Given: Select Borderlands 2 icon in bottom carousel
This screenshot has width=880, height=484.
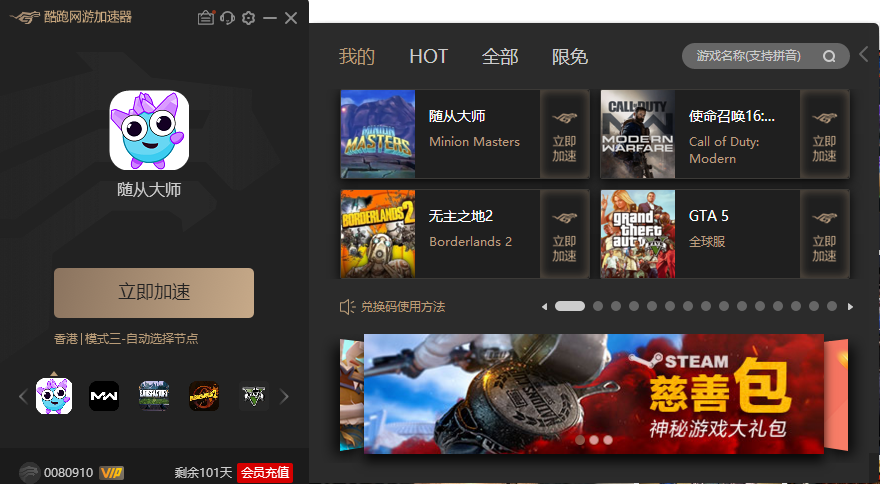Looking at the screenshot, I should click(204, 396).
